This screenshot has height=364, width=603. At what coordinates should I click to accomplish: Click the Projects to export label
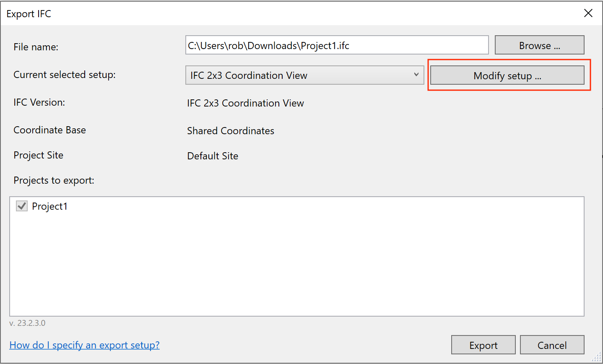click(x=54, y=180)
